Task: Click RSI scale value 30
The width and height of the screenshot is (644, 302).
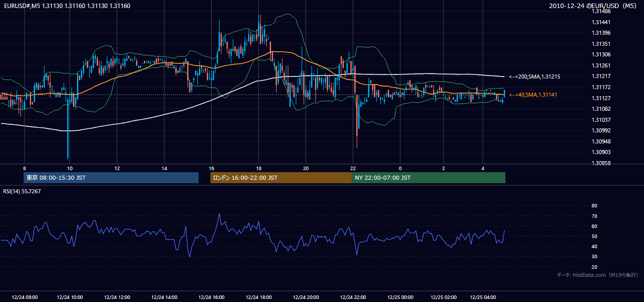Action: point(594,257)
